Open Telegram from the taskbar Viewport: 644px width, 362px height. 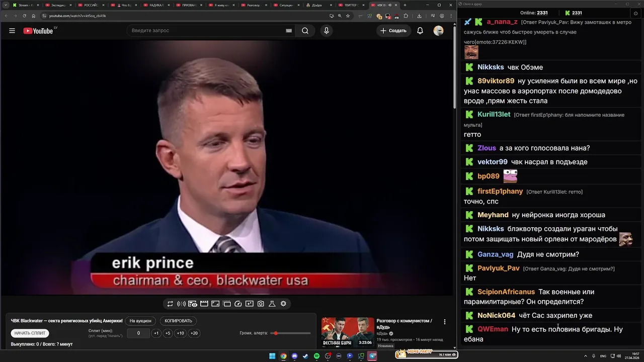tap(372, 356)
